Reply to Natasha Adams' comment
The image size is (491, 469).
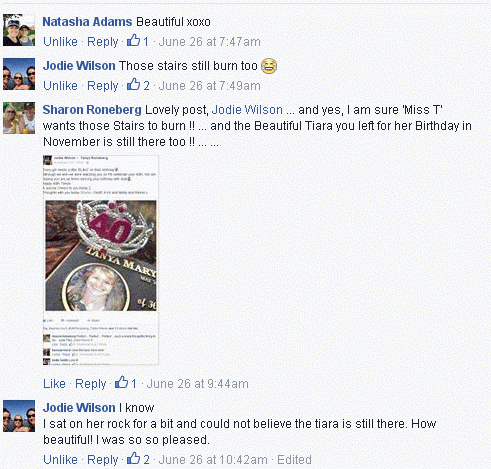(x=103, y=42)
